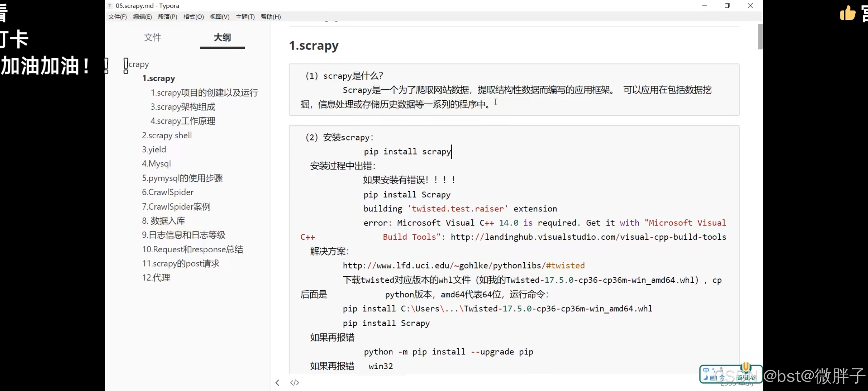Toggle source code mode icon
The height and width of the screenshot is (391, 868).
[x=295, y=383]
